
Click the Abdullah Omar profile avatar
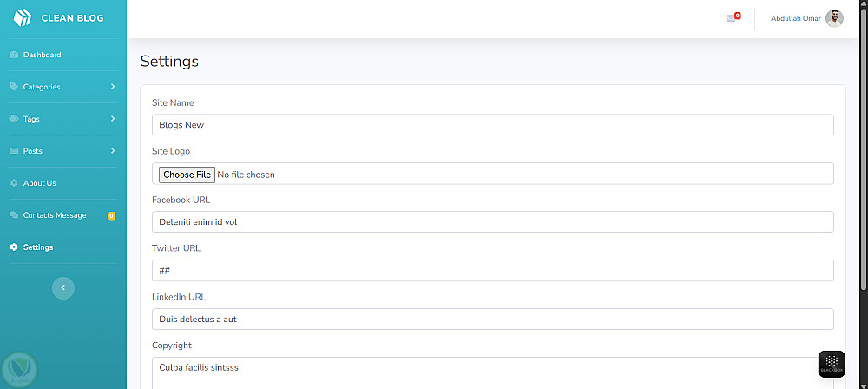coord(834,18)
